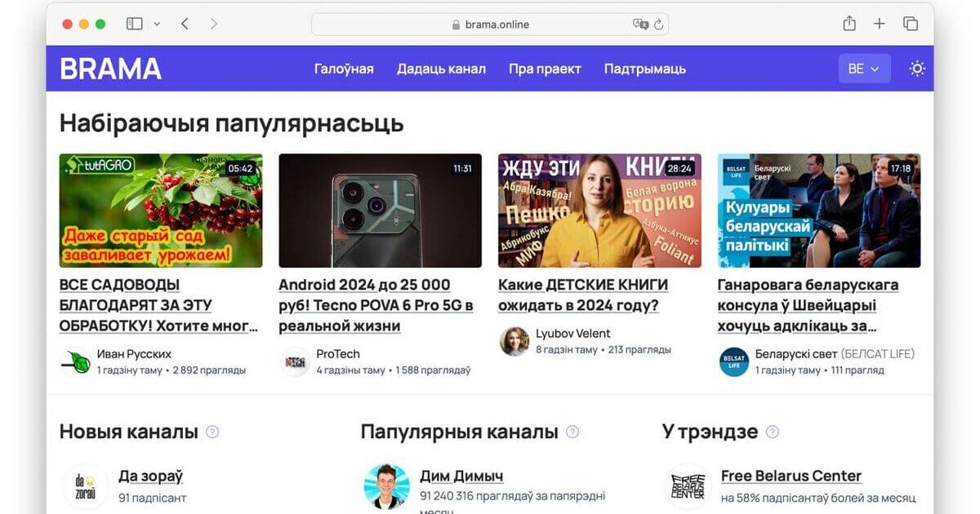This screenshot has width=980, height=514.
Task: Open the help tooltip beside Папулярныя каналы
Action: pyautogui.click(x=572, y=431)
